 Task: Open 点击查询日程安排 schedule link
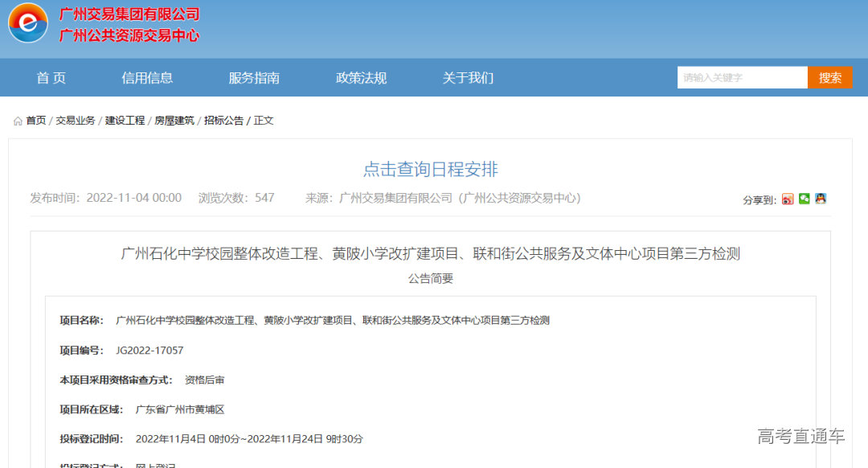434,170
